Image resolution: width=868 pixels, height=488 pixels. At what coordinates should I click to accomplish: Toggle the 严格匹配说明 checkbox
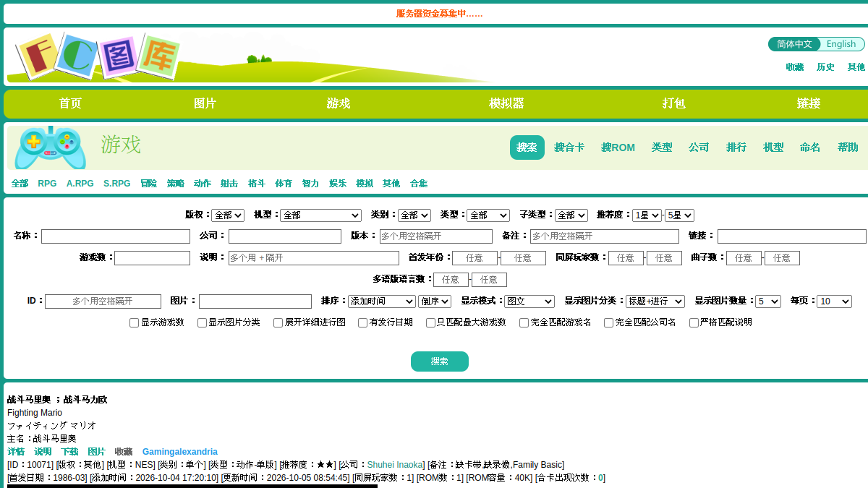coord(694,322)
